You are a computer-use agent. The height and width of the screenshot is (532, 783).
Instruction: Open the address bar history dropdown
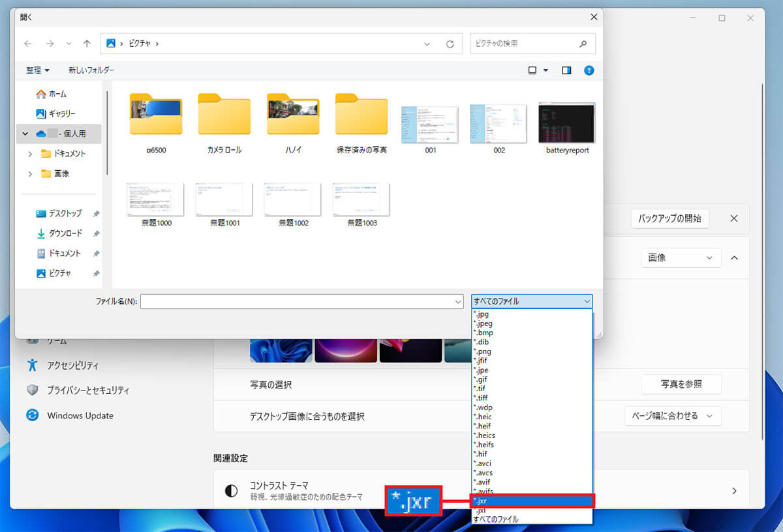(x=427, y=44)
